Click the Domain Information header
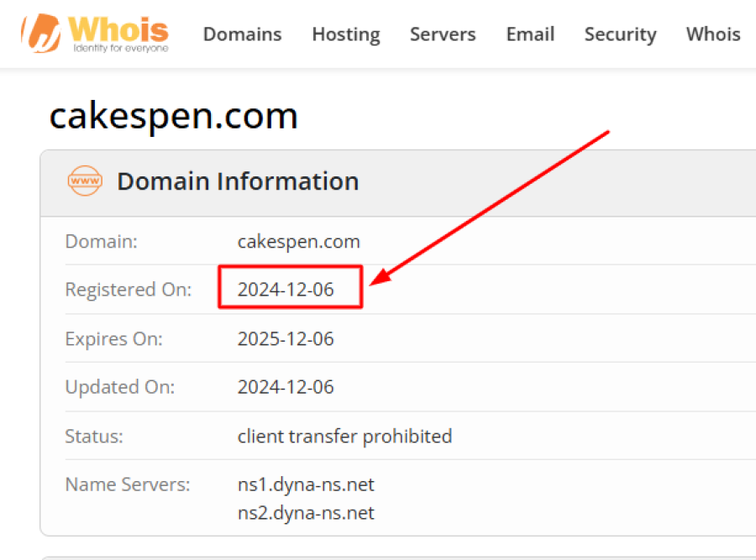 238,181
